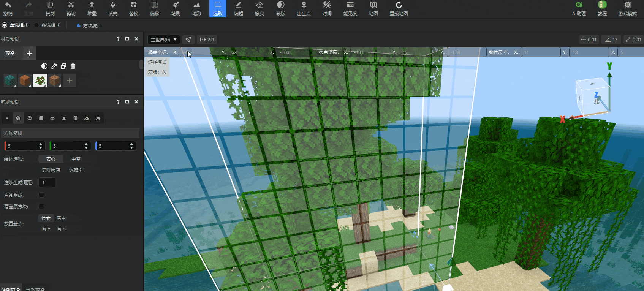Click the contrast half-circle icon in materials
The image size is (644, 291).
[44, 66]
